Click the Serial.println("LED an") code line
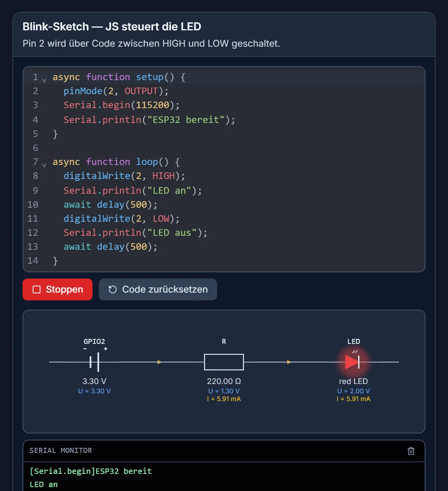Image resolution: width=448 pixels, height=491 pixels. click(x=133, y=191)
